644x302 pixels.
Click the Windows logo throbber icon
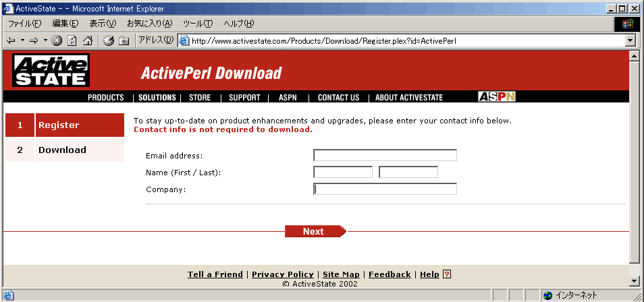(626, 24)
